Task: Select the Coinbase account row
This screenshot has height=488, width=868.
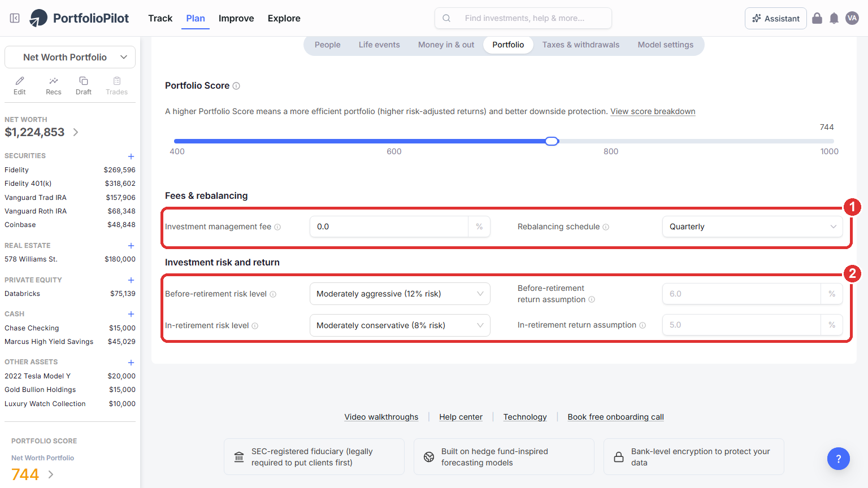Action: pos(70,225)
